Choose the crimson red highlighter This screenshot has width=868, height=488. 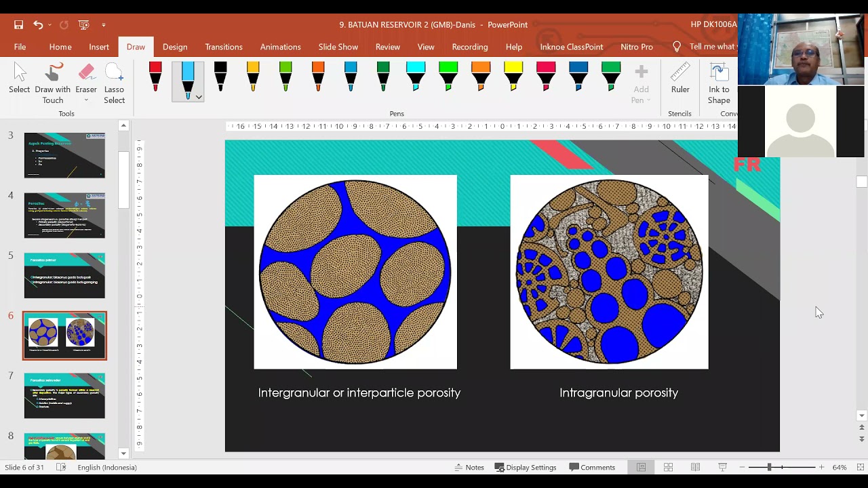point(546,77)
